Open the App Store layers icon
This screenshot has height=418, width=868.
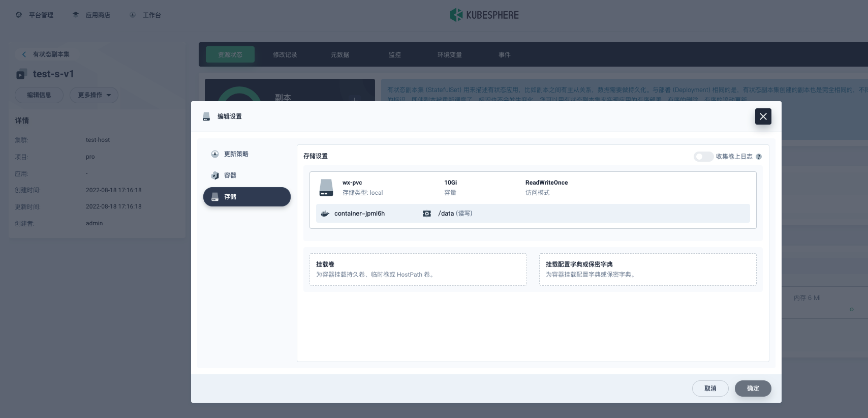pyautogui.click(x=76, y=15)
